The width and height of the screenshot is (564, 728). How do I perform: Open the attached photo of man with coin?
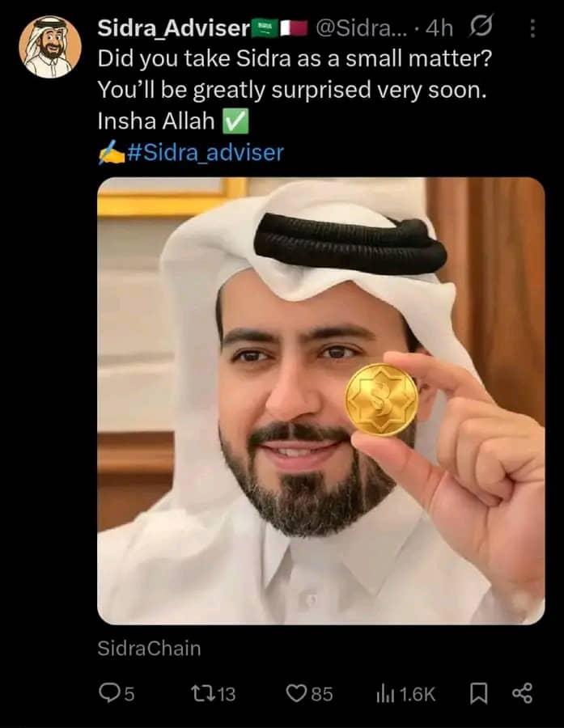(321, 400)
